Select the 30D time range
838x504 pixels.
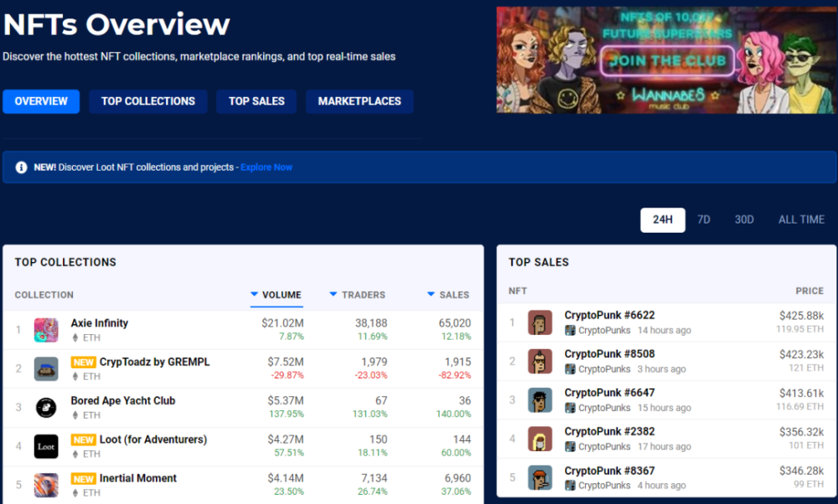coord(744,220)
